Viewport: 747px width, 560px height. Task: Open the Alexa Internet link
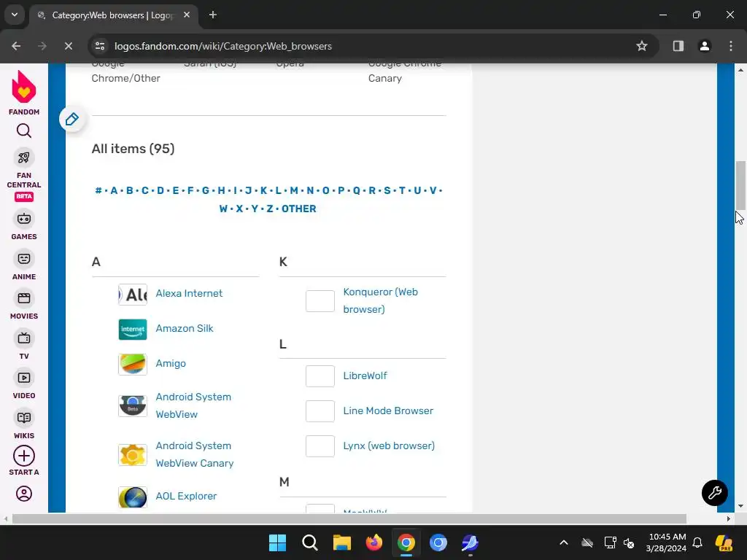coord(189,293)
